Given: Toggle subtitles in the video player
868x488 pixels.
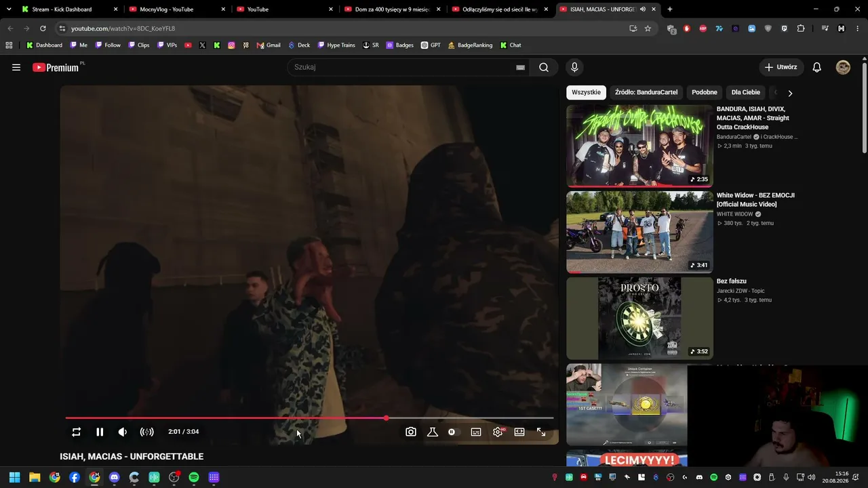Looking at the screenshot, I should pos(476,432).
